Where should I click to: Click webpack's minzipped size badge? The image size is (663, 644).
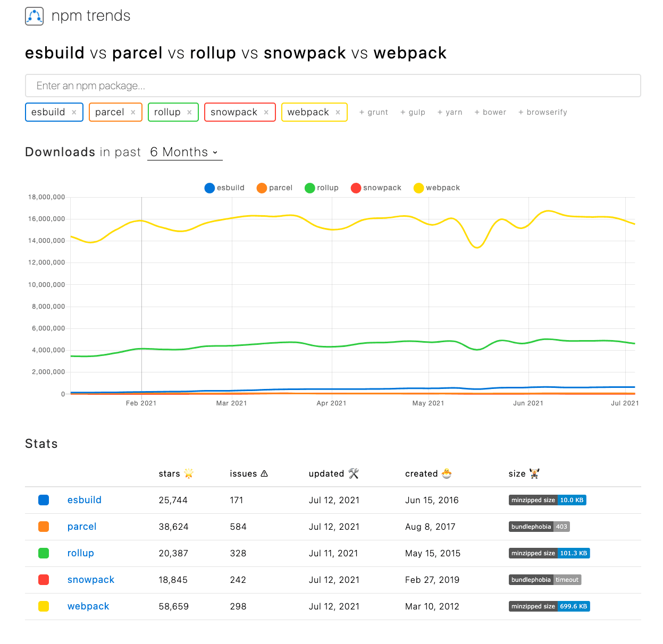(549, 606)
